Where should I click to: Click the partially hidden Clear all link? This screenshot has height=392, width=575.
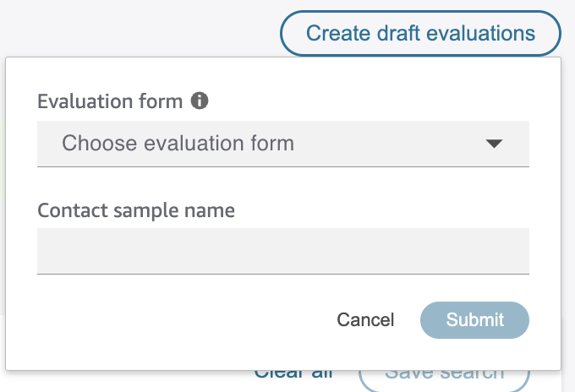tap(293, 374)
